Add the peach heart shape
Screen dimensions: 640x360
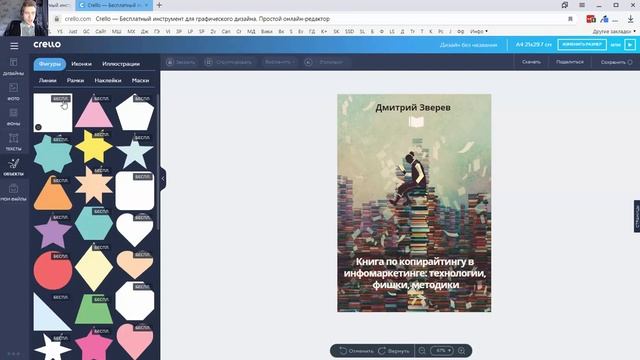point(135,265)
